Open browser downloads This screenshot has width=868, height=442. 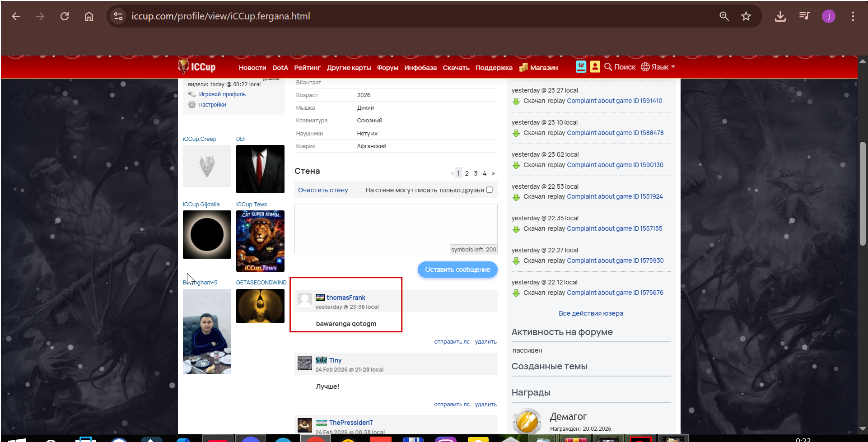click(780, 16)
